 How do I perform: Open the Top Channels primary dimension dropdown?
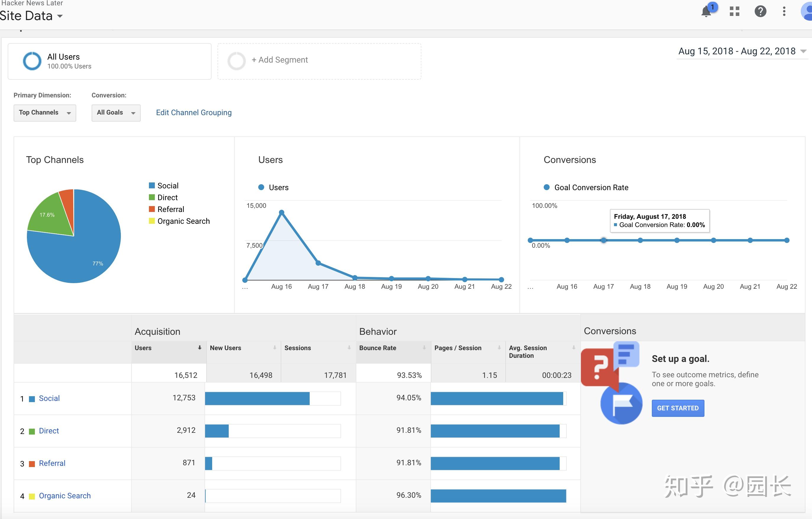(45, 113)
